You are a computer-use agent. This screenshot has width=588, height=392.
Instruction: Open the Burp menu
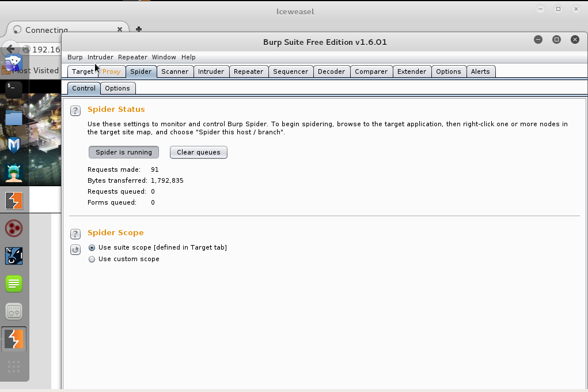coord(75,57)
